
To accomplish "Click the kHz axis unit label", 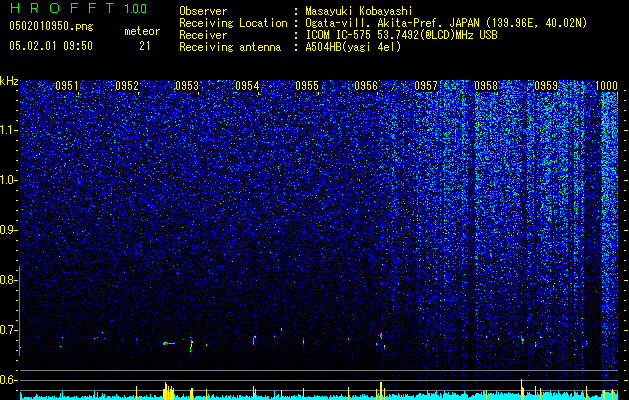I will tap(9, 81).
